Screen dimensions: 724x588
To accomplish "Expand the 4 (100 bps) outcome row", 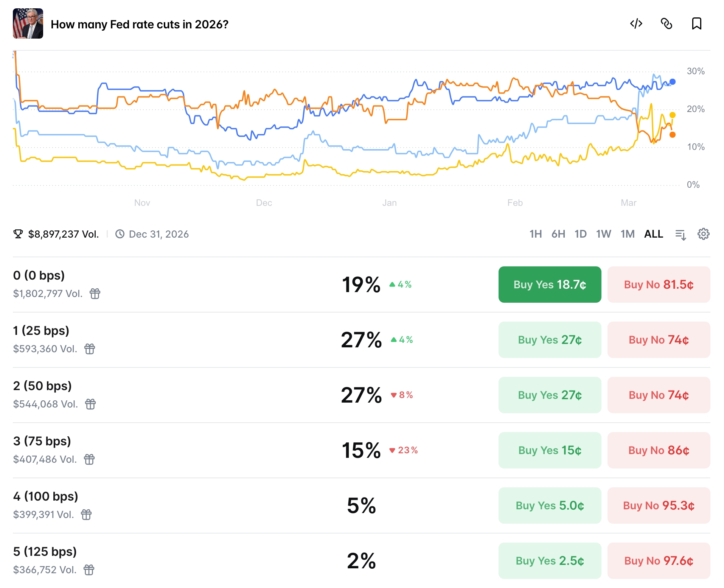I will click(227, 506).
